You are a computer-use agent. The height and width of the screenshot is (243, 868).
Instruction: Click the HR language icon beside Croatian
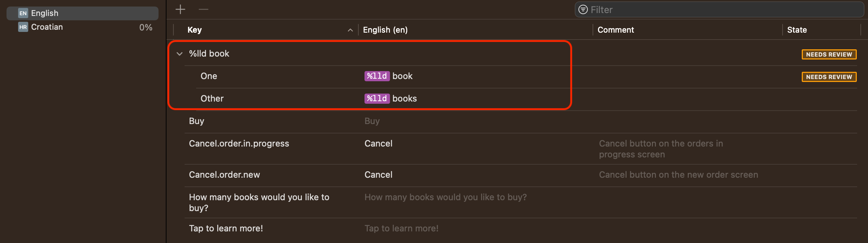23,27
